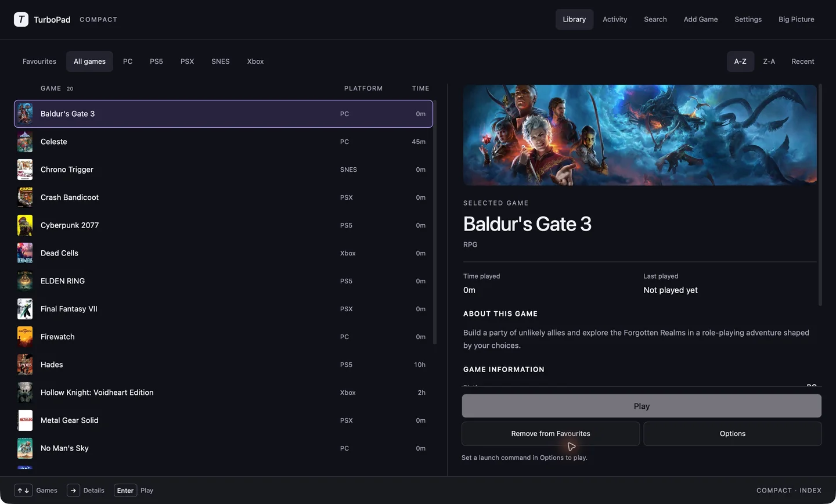Viewport: 836px width, 504px height.
Task: Click the COMPACT · INDEX footer label
Action: pyautogui.click(x=789, y=491)
